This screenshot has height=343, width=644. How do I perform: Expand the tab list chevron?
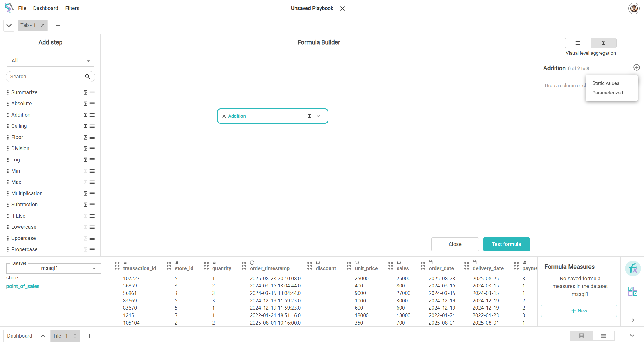pyautogui.click(x=9, y=25)
